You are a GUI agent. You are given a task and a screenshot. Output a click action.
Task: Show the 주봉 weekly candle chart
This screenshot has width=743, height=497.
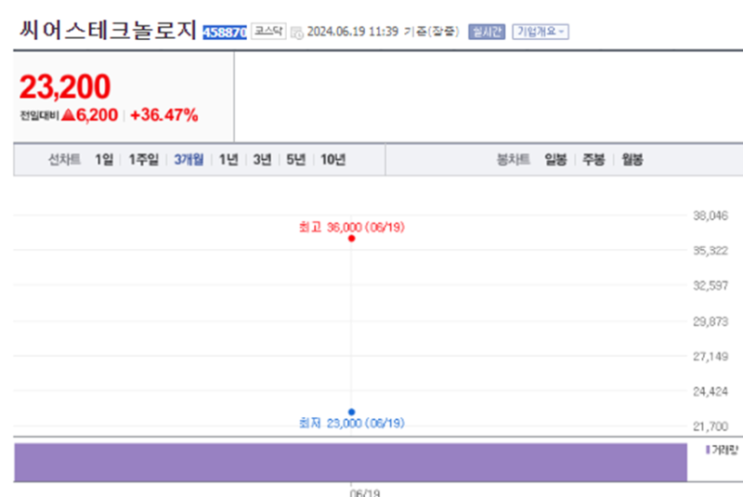[593, 160]
